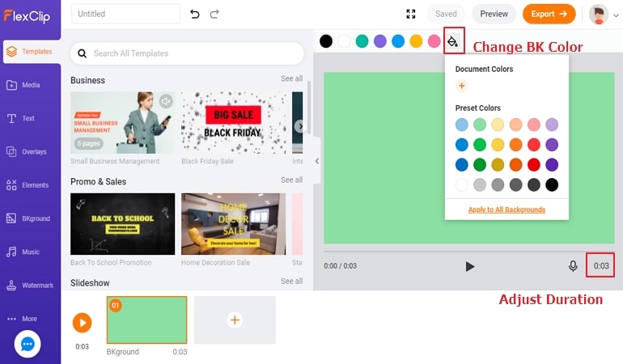Play the storyboard with orange button
Image resolution: width=623 pixels, height=364 pixels.
[x=83, y=323]
